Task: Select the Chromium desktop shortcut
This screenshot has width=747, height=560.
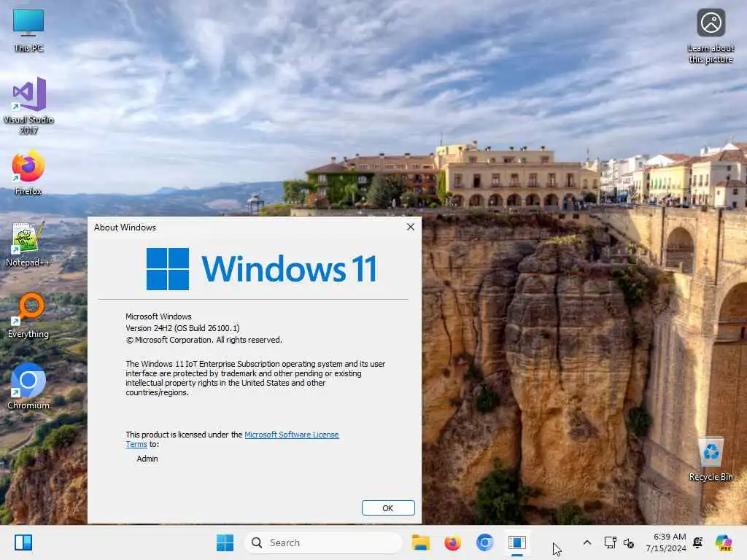Action: click(x=28, y=386)
